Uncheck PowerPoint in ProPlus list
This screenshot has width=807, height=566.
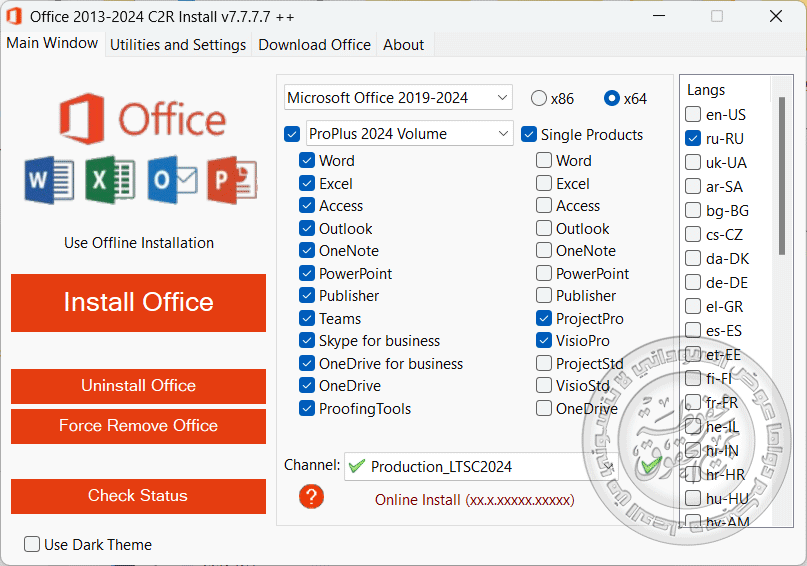click(307, 273)
